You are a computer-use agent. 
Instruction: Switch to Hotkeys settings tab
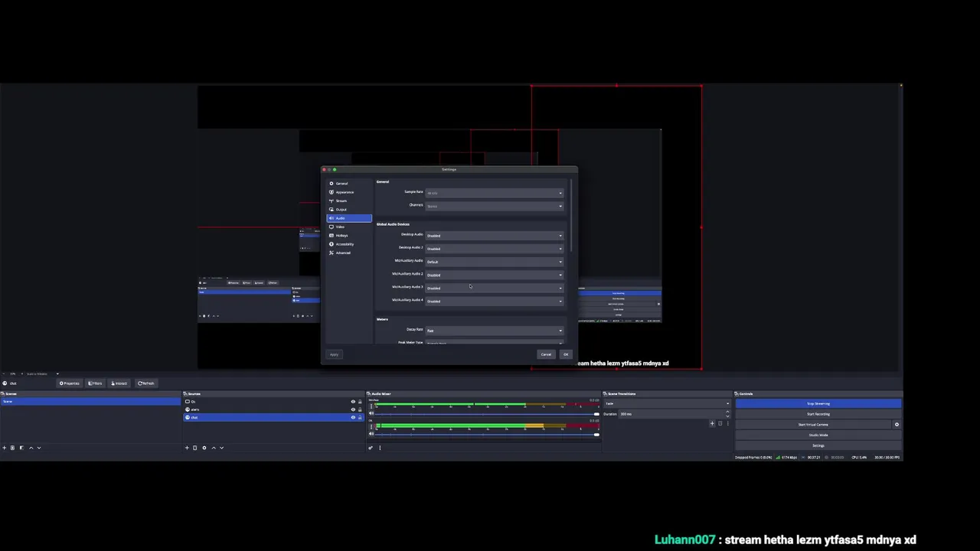(x=349, y=236)
